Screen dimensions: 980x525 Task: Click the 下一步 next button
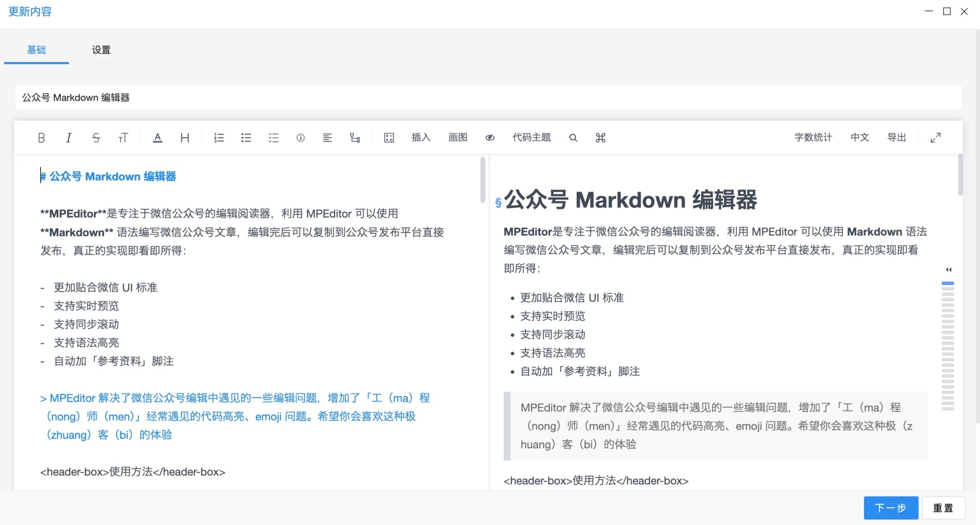click(891, 508)
